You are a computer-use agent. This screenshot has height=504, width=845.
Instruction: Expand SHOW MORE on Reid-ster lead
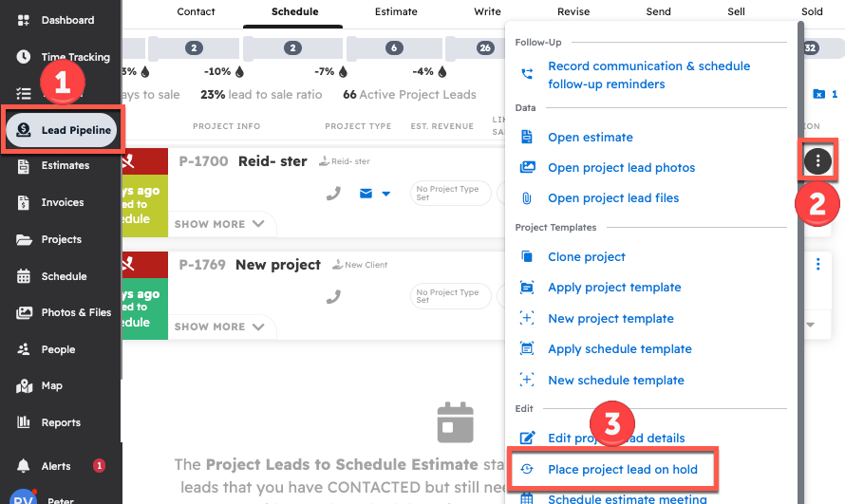click(x=219, y=224)
